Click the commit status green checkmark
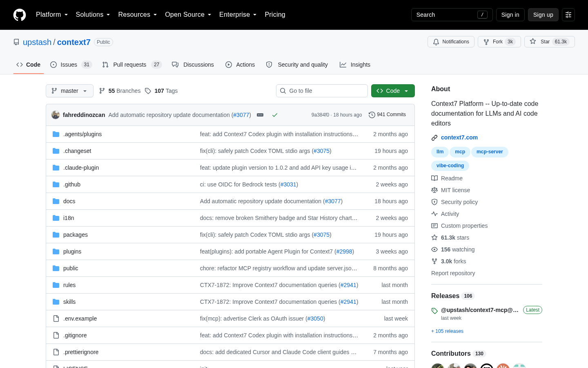This screenshot has height=368, width=588. pyautogui.click(x=275, y=115)
